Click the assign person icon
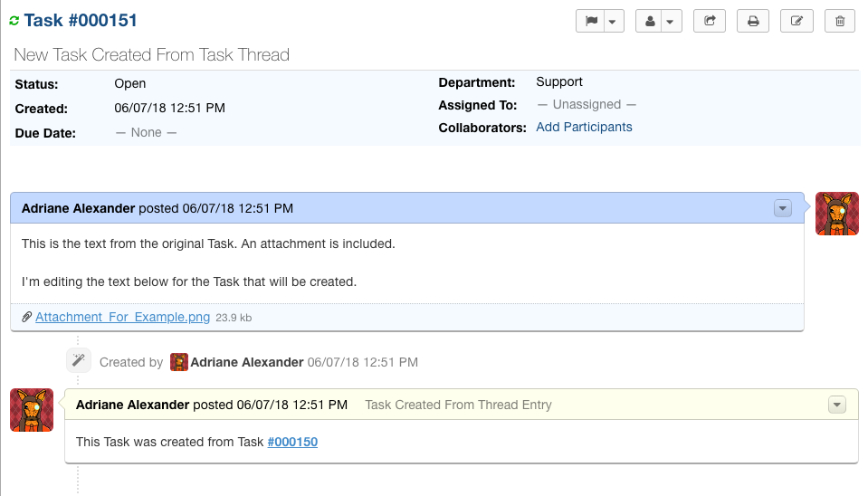Screen dimensions: 868x496 tap(649, 21)
